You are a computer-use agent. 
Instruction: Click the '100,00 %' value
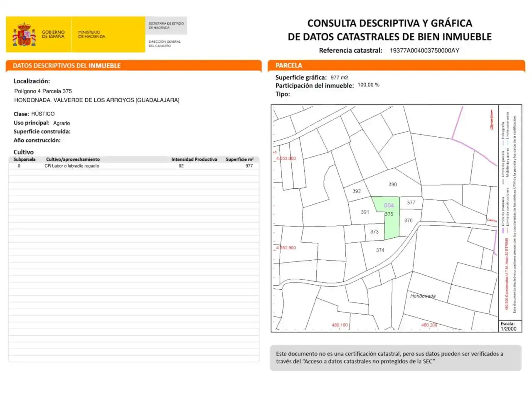369,85
